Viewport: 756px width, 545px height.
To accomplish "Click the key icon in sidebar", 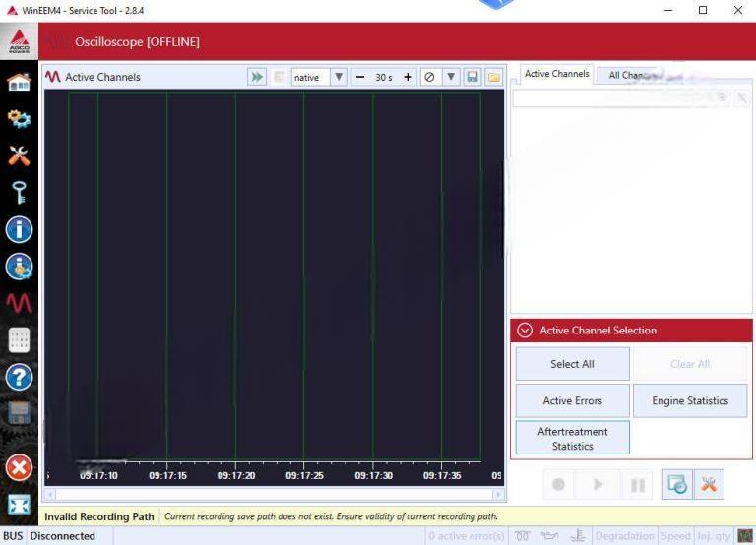I will (19, 192).
